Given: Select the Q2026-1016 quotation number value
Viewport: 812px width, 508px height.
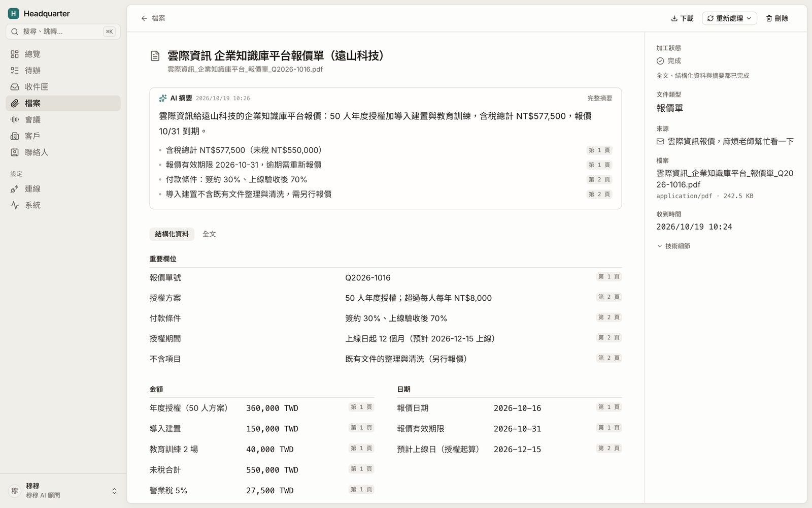Looking at the screenshot, I should (368, 278).
